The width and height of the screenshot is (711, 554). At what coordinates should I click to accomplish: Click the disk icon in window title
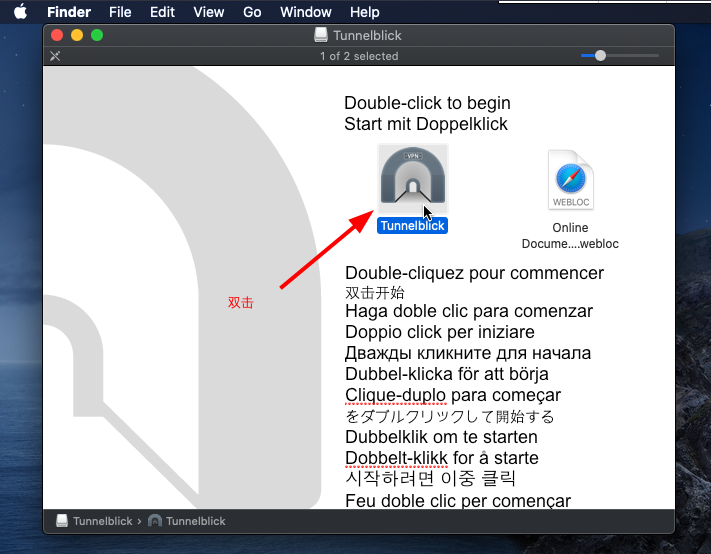coord(321,35)
